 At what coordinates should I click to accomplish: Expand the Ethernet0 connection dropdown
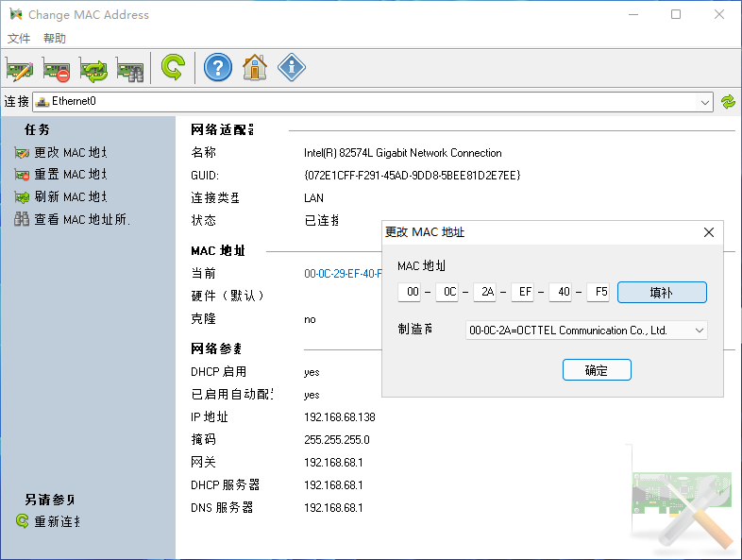click(373, 102)
